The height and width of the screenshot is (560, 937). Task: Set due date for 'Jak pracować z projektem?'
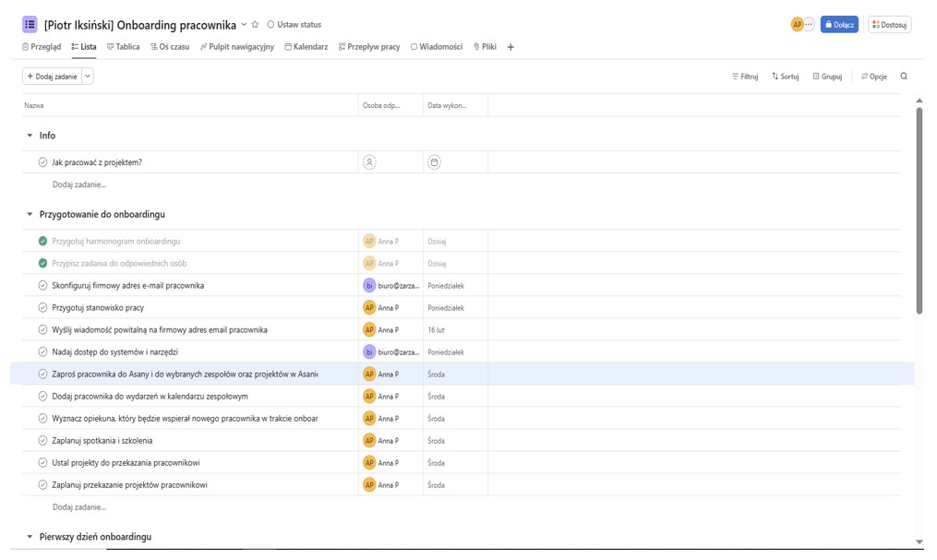coord(434,162)
